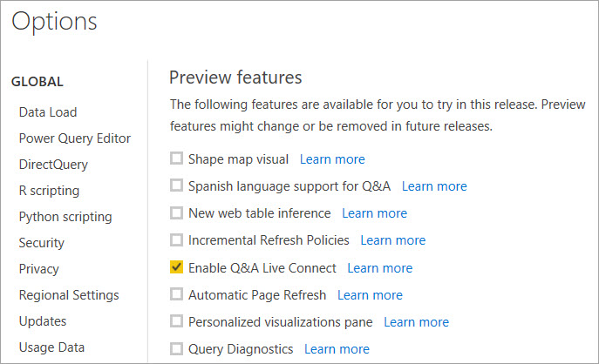Select Usage Data in sidebar
Screen dimensions: 599x364
pyautogui.click(x=51, y=347)
